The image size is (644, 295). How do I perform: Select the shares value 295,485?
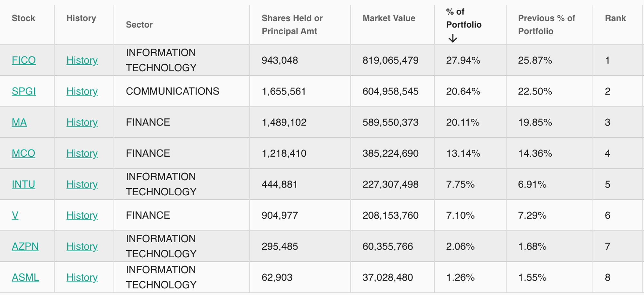click(x=279, y=246)
